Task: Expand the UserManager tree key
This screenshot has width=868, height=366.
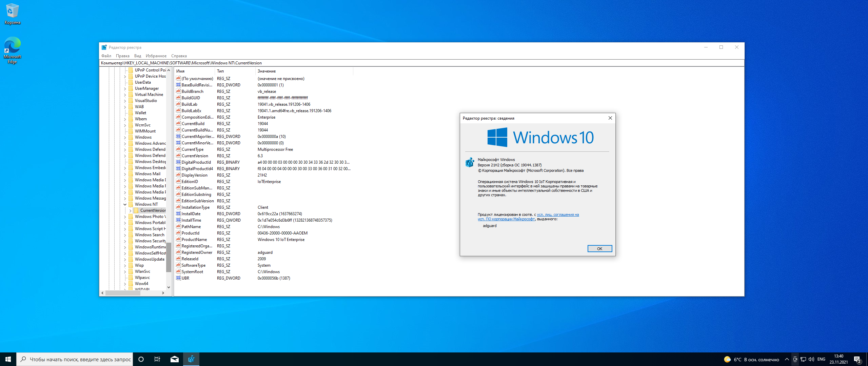Action: pos(125,88)
